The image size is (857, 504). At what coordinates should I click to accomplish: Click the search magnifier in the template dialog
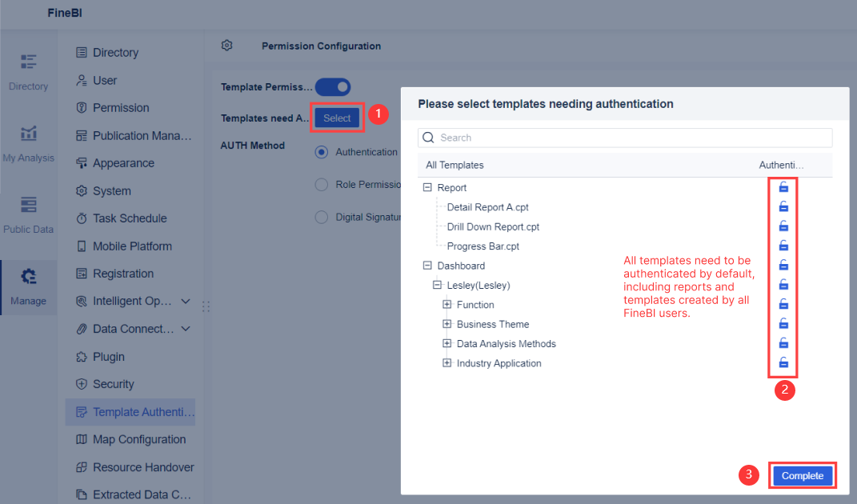pyautogui.click(x=427, y=137)
